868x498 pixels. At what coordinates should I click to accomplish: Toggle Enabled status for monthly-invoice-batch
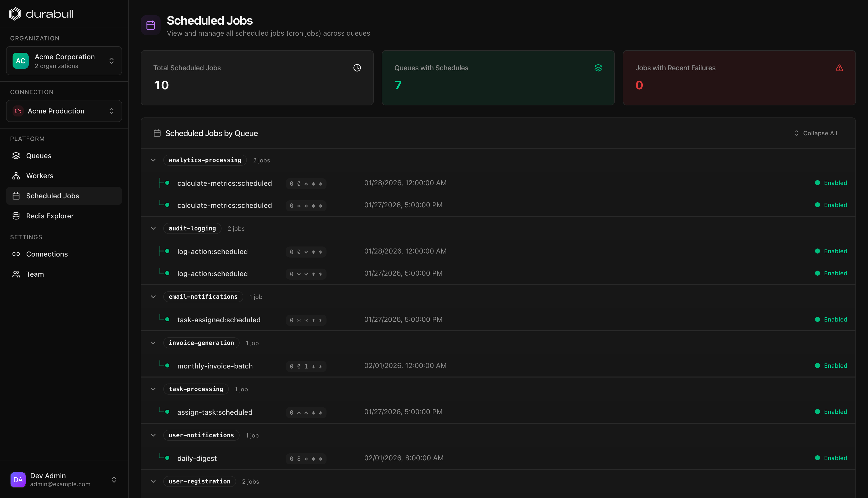click(x=831, y=366)
